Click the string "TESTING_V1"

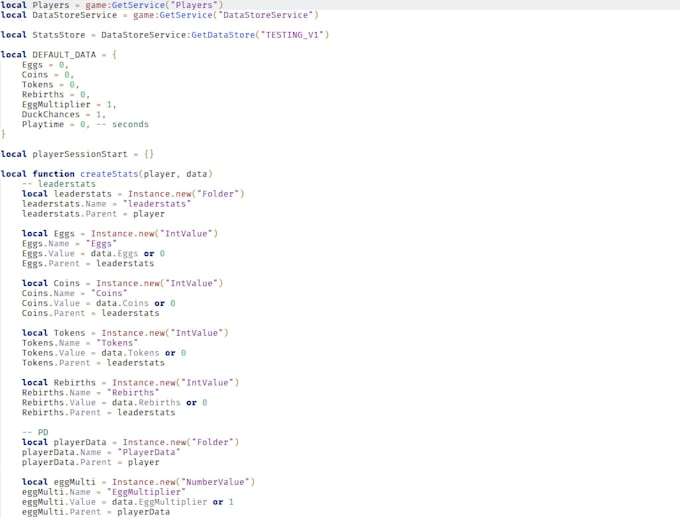coord(292,35)
